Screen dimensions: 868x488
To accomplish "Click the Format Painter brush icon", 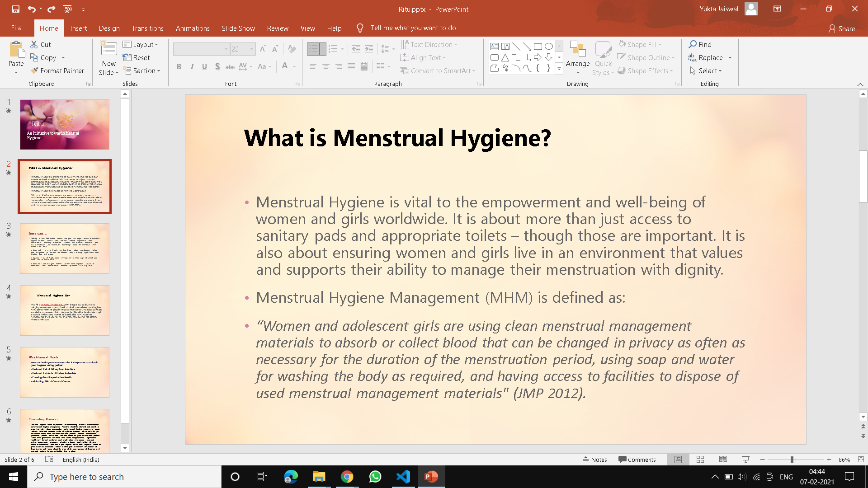I will pos(34,70).
